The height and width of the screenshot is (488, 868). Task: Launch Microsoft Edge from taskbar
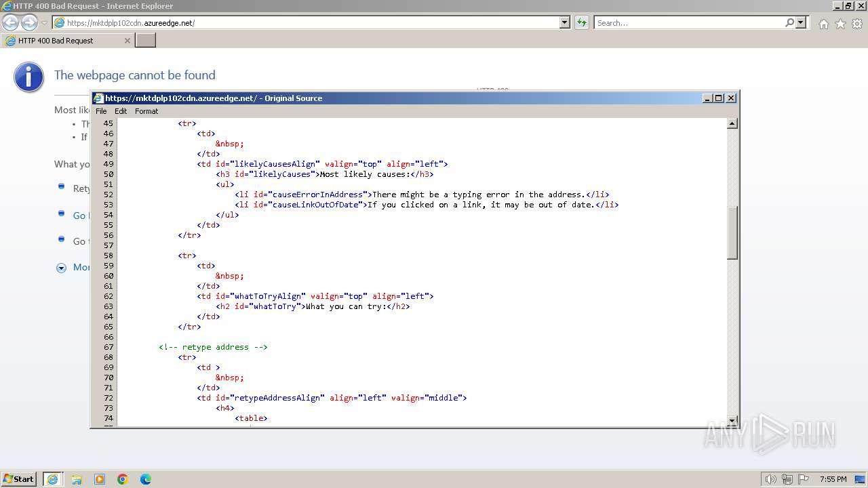(146, 479)
